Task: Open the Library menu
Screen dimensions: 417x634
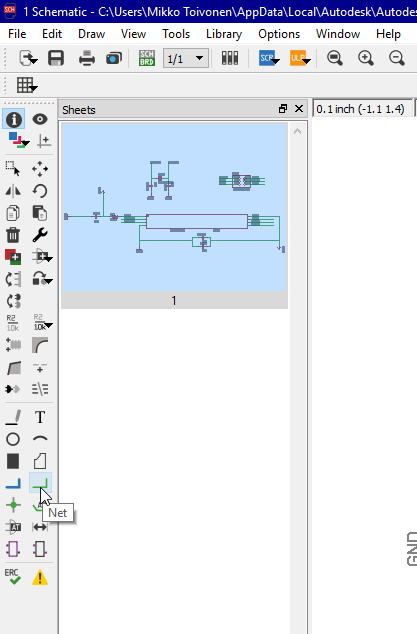Action: point(224,34)
